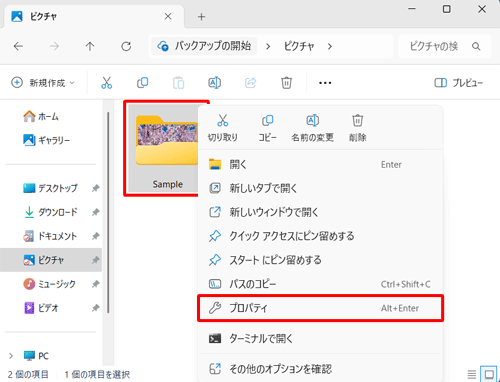Add a new tab with the plus button
Screen dimensions: 500x382
tap(201, 16)
